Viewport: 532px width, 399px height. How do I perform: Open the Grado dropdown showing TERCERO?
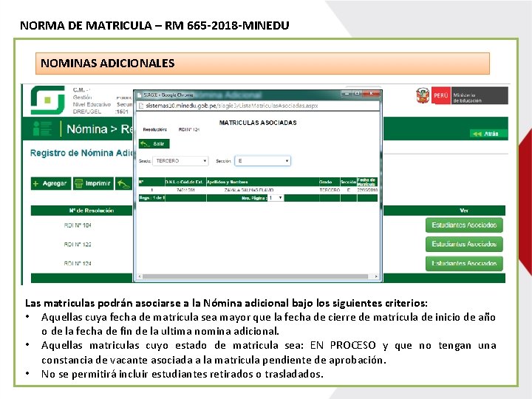click(x=180, y=161)
